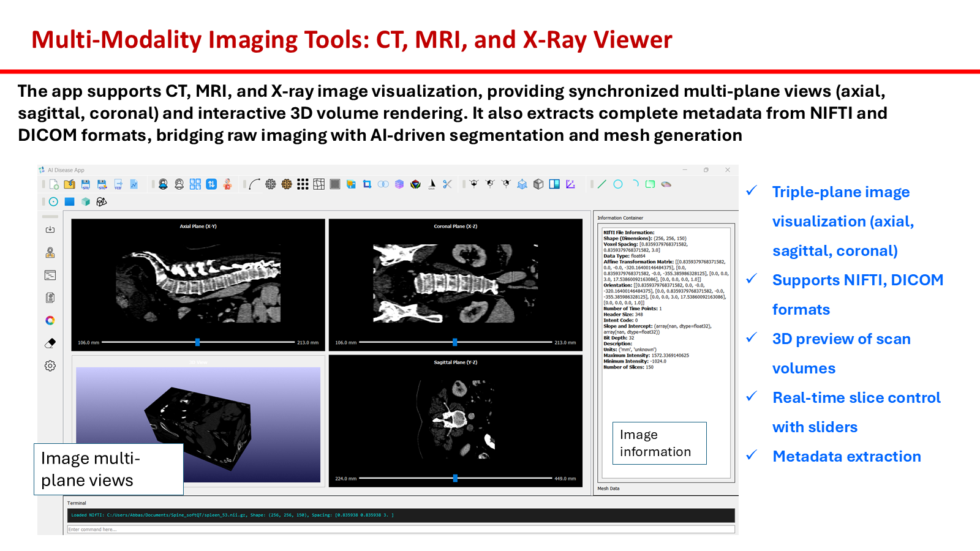The width and height of the screenshot is (980, 551).
Task: Click the 'Loaded NIfTI' terminal output line
Action: coord(232,515)
